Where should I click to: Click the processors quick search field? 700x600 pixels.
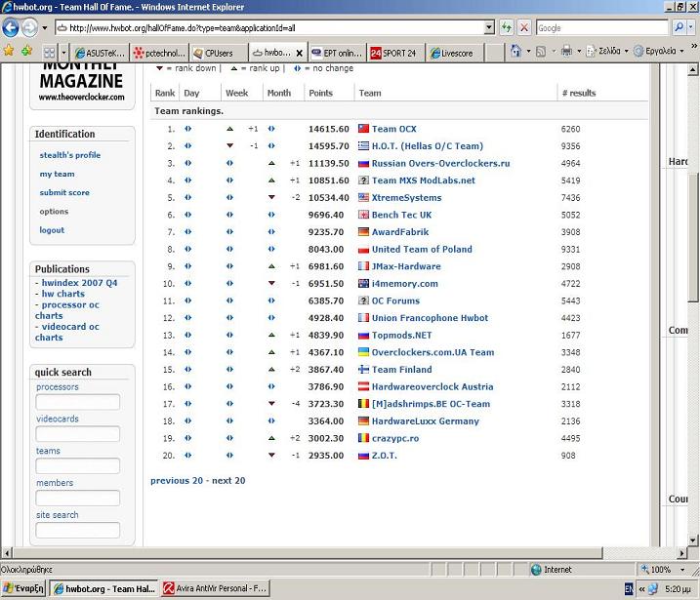point(78,402)
